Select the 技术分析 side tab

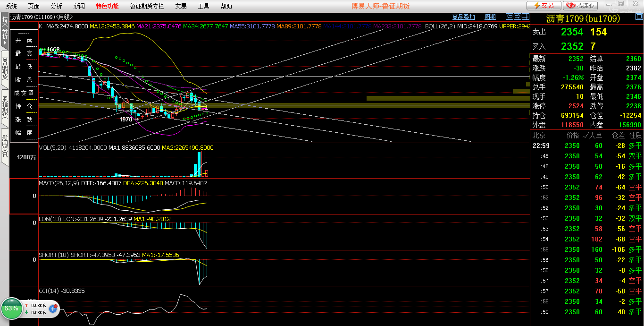[5, 30]
